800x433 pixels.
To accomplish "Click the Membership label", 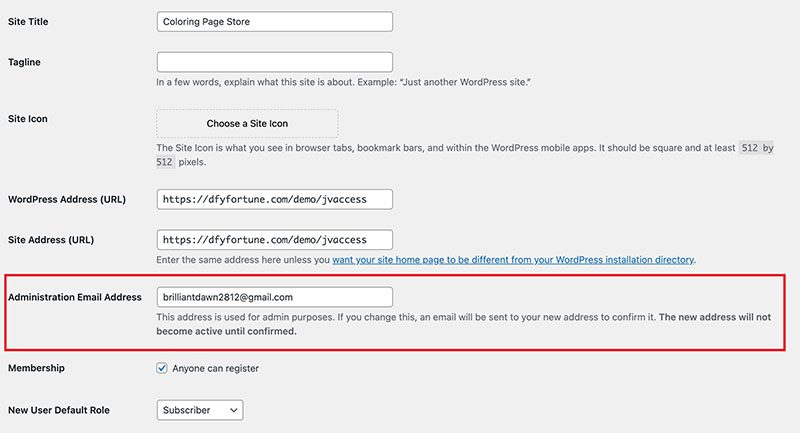I will point(36,368).
